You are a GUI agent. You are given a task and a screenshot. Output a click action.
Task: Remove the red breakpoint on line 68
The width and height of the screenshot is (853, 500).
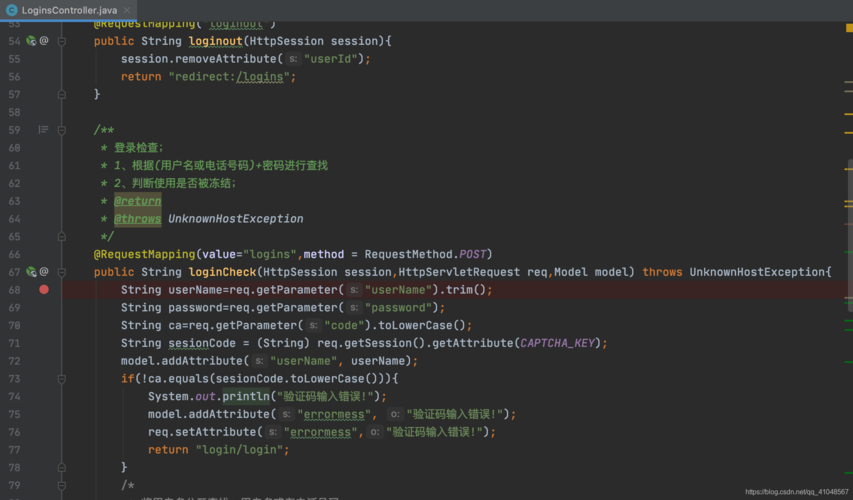point(44,290)
